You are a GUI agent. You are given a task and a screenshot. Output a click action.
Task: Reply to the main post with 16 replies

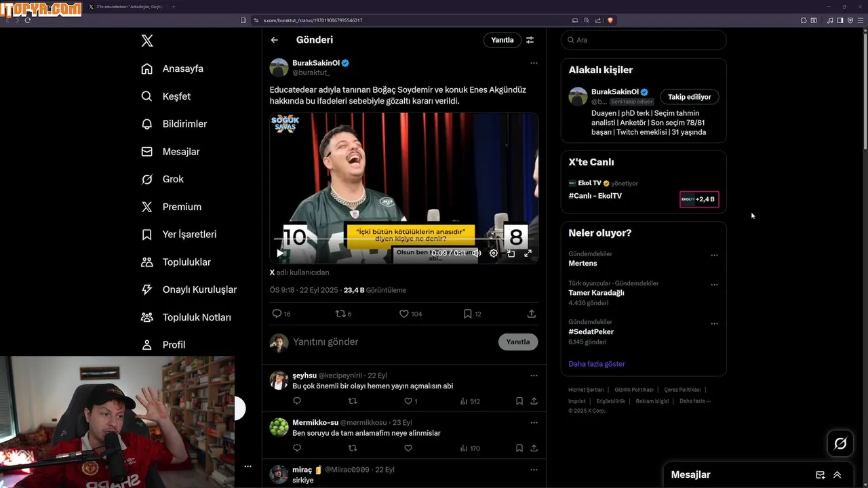click(x=281, y=314)
